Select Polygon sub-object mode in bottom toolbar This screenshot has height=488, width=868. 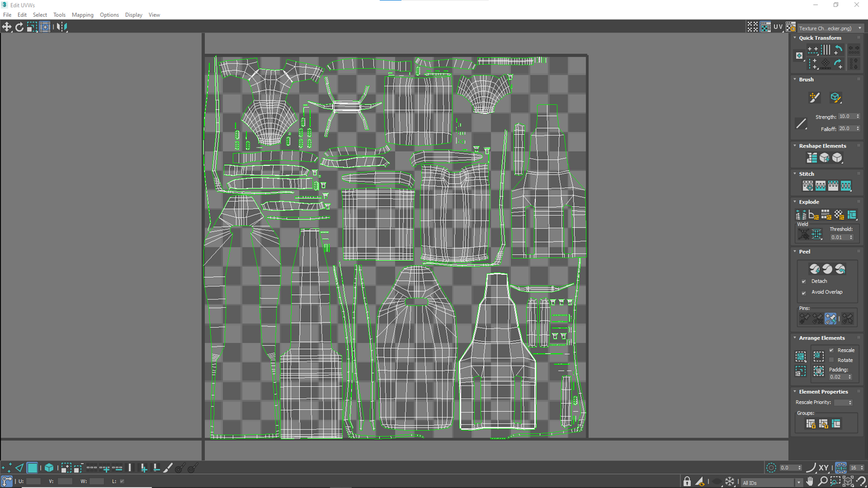pyautogui.click(x=32, y=468)
